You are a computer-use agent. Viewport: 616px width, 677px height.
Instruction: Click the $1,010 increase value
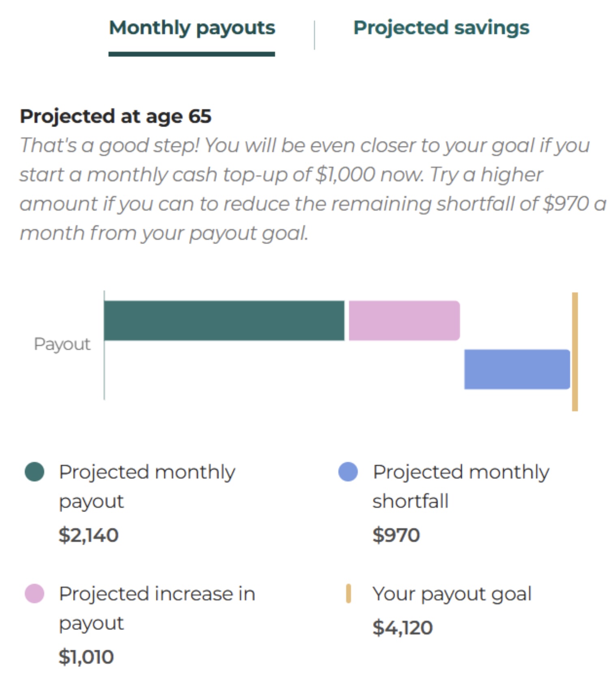click(86, 657)
